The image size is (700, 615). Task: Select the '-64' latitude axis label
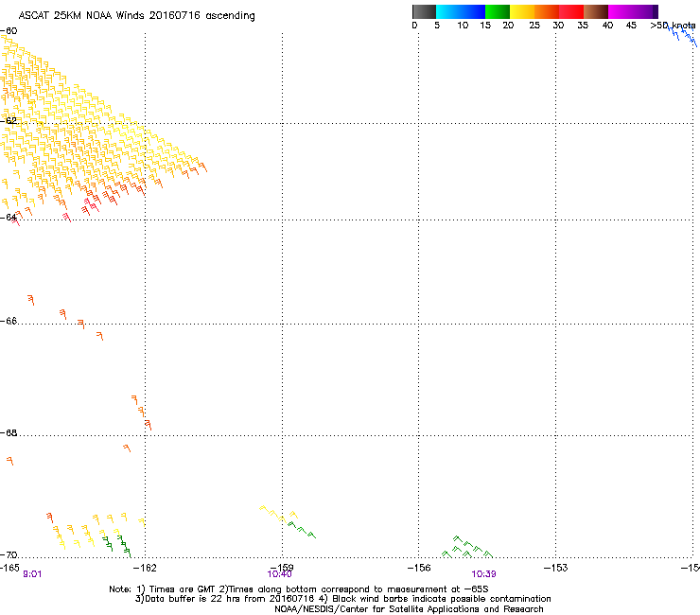pos(9,217)
